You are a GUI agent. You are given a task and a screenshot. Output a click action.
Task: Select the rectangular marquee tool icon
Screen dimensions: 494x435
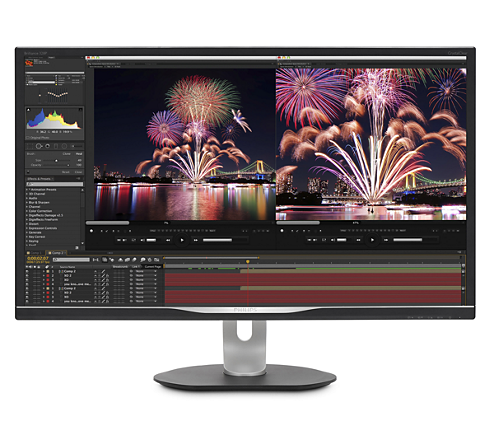[x=30, y=146]
